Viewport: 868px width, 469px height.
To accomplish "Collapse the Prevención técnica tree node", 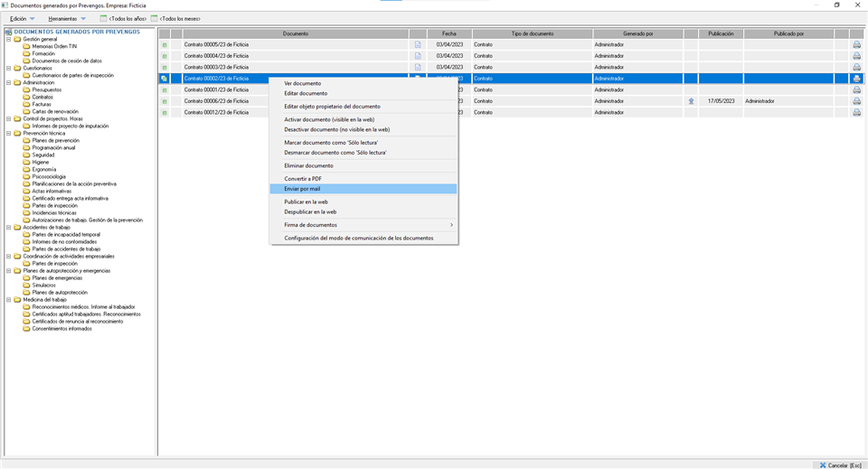I will tap(9, 133).
